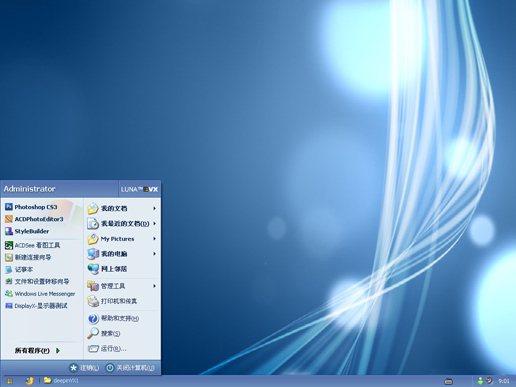This screenshot has width=516, height=387.
Task: Click the tray icon next to the clock
Action: pyautogui.click(x=489, y=380)
